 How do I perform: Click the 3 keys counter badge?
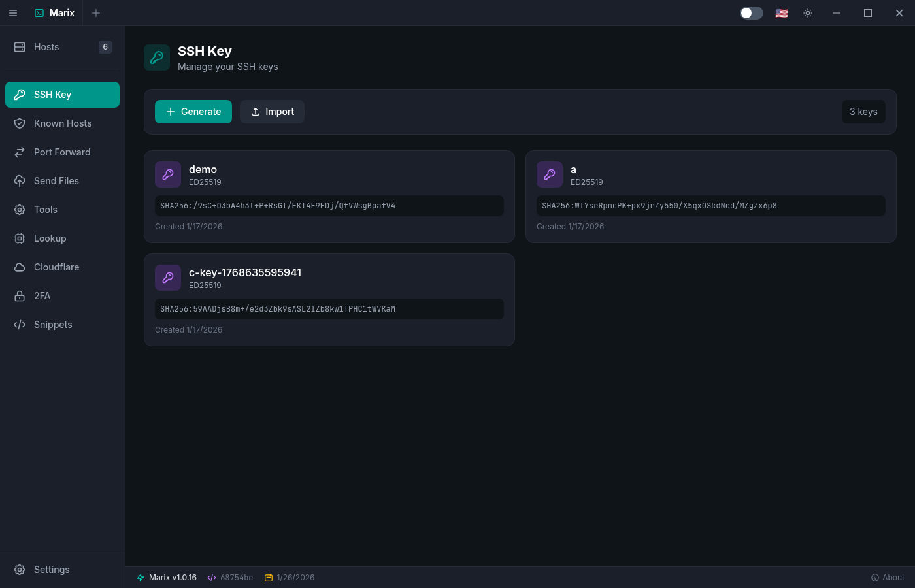coord(863,112)
